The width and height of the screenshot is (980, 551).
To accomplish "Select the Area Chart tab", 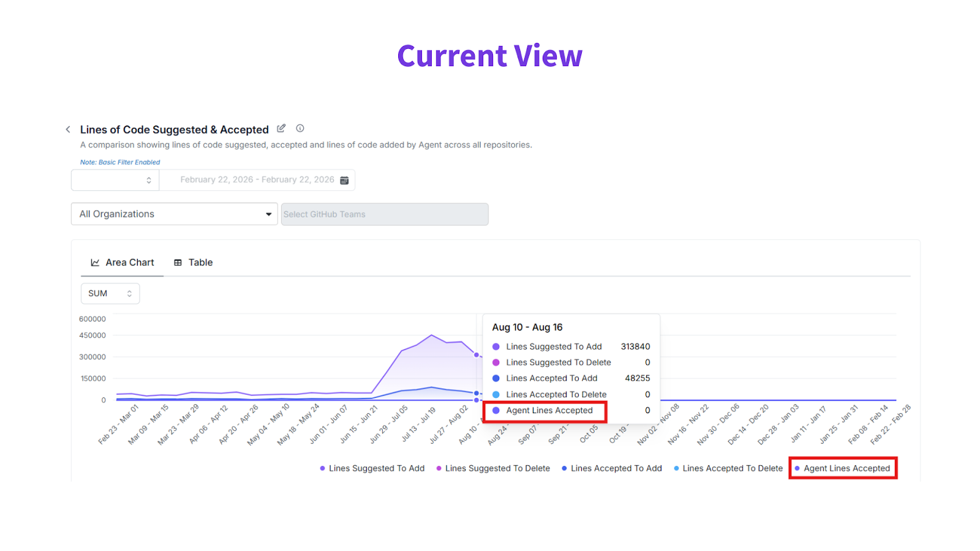I will point(130,263).
